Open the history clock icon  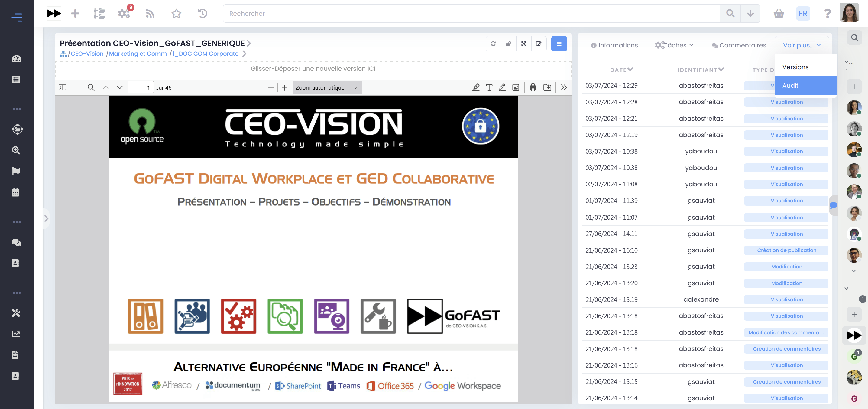click(202, 14)
